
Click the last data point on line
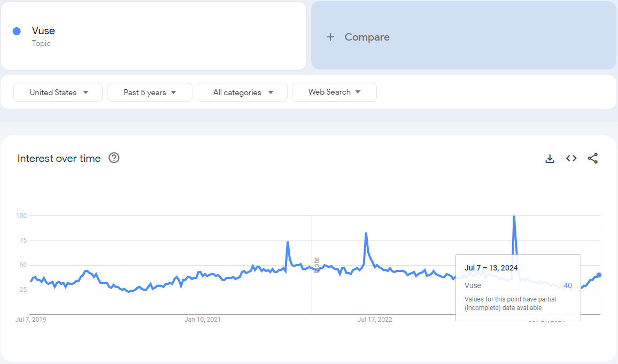(599, 275)
